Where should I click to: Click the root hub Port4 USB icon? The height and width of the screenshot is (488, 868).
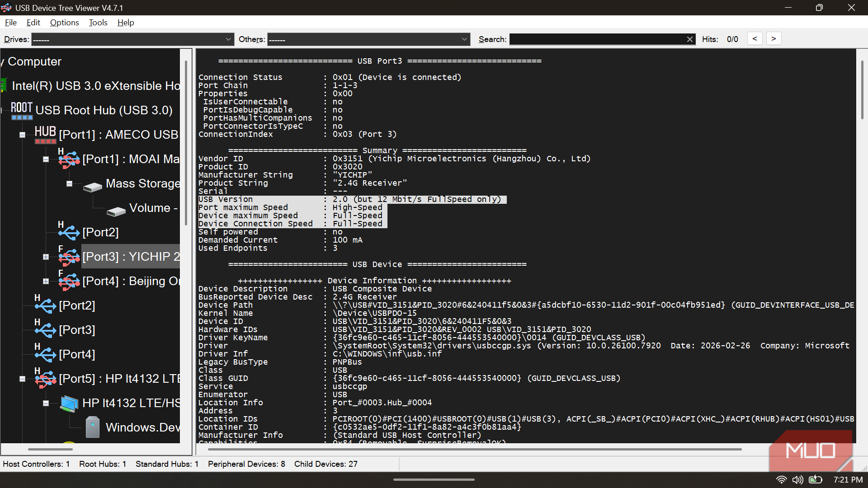click(x=45, y=354)
